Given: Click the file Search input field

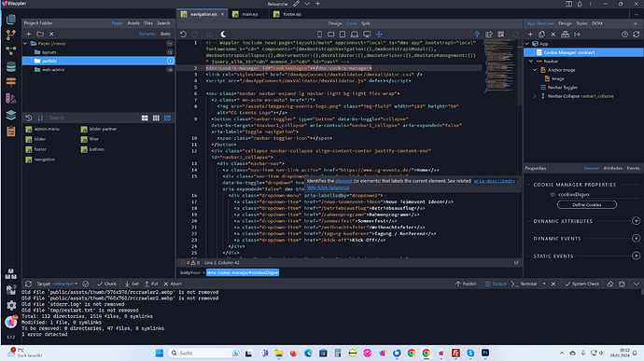Looking at the screenshot, I should point(92,118).
